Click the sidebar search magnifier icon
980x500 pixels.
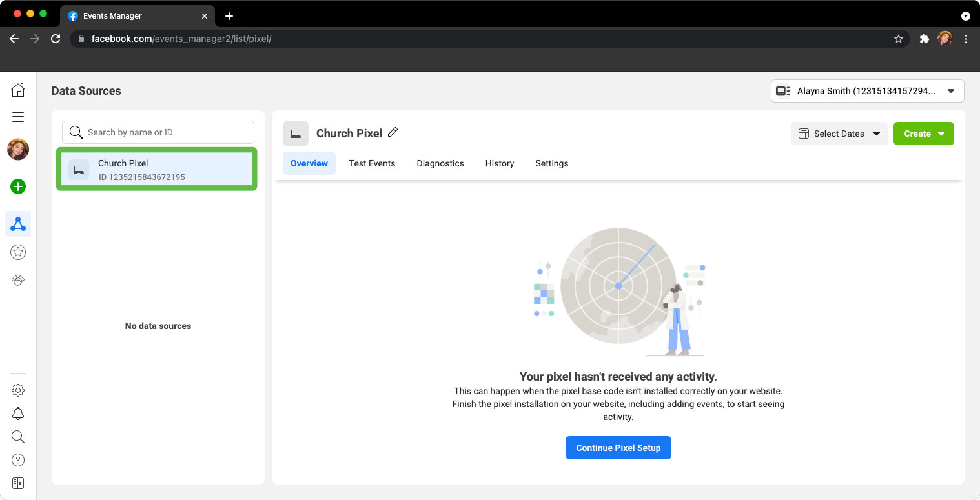18,437
